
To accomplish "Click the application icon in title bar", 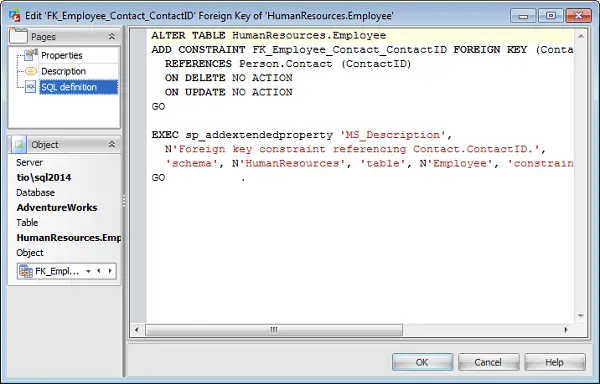I will coord(15,16).
